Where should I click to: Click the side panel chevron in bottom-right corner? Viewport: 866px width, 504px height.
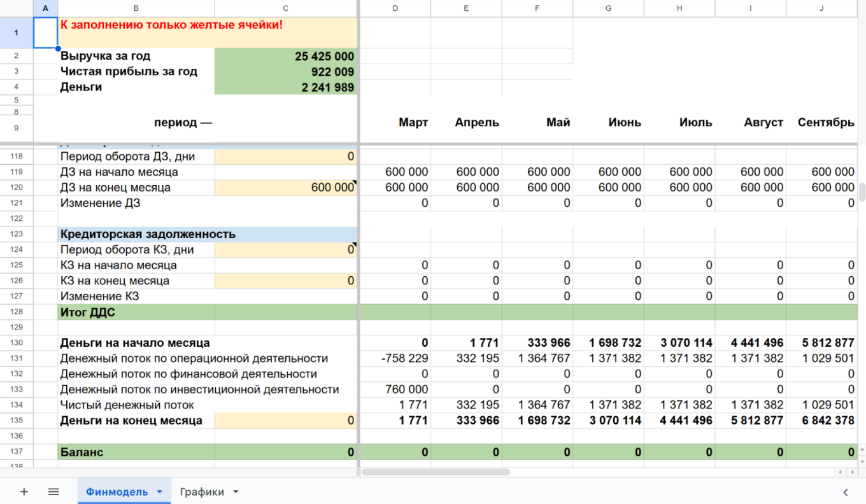coord(846,492)
